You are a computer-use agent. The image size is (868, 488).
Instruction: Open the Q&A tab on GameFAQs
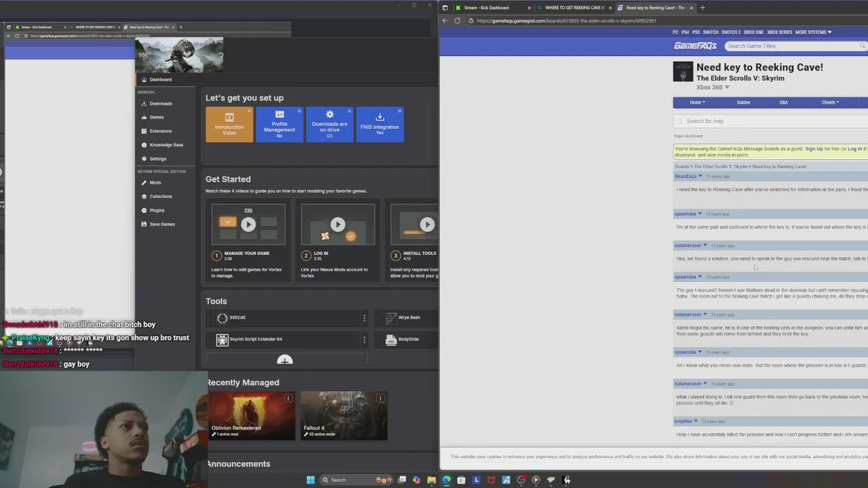tap(783, 102)
